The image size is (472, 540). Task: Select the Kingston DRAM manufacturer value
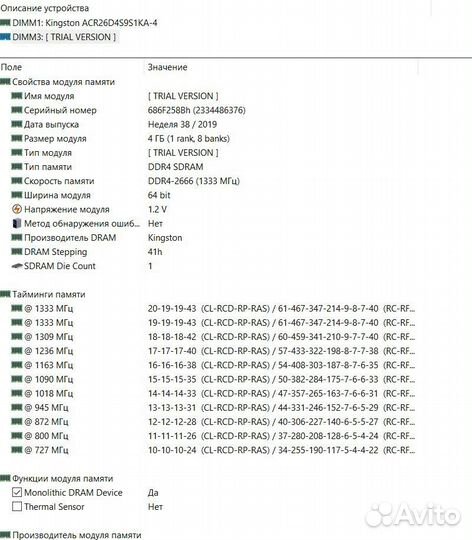tap(165, 238)
